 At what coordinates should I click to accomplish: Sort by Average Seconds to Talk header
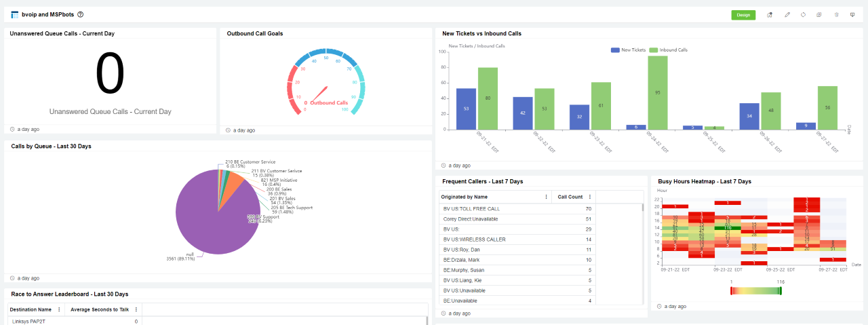click(x=100, y=309)
